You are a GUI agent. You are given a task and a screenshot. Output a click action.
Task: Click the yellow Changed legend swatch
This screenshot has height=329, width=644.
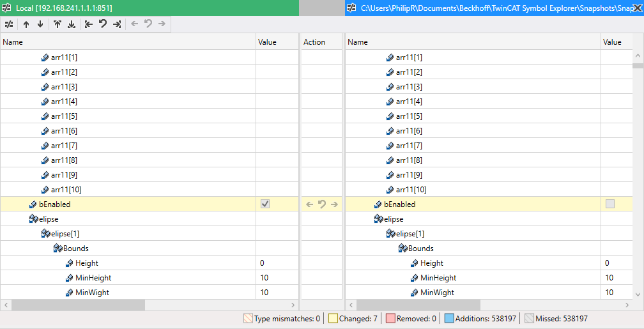(333, 318)
